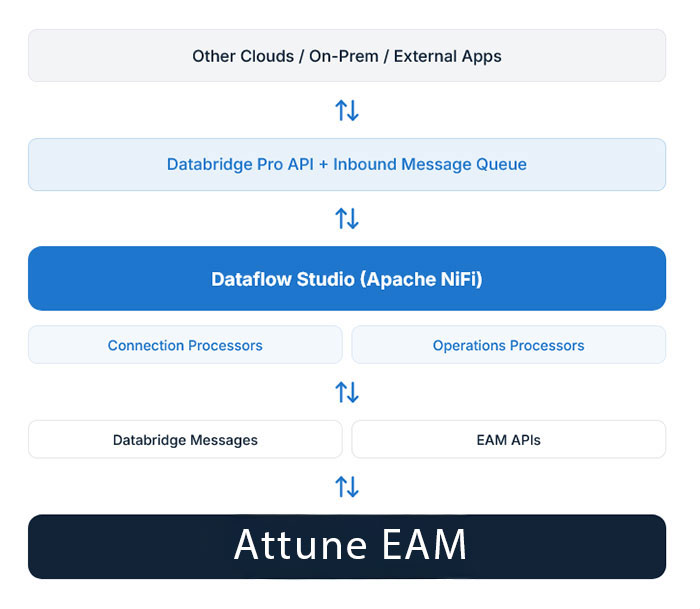
Task: Select the 'Inbound Message Queue' label
Action: [x=431, y=164]
